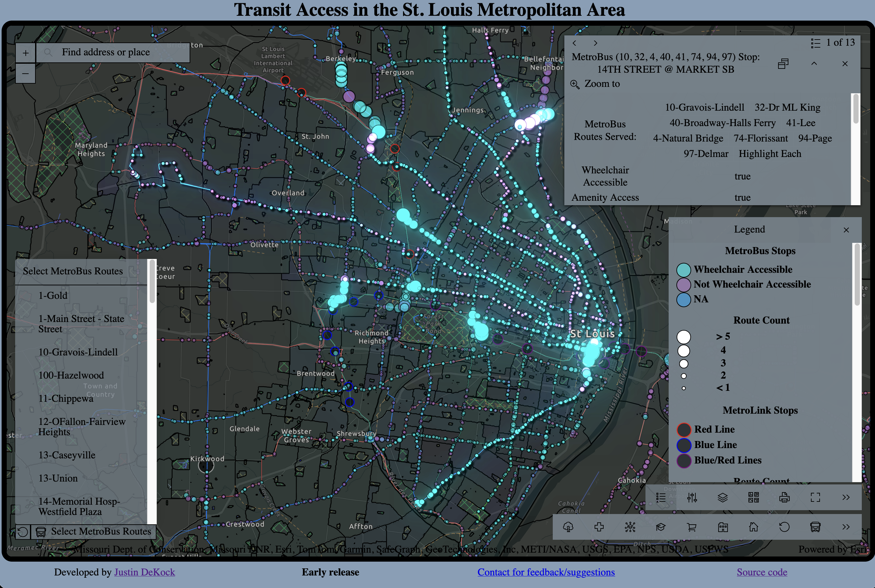Click the Not Wheelchair Accessible legend swatch
The height and width of the screenshot is (588, 875).
(x=684, y=285)
